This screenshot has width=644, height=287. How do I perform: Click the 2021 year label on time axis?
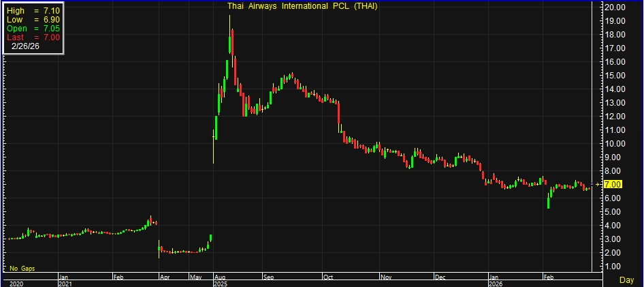click(66, 284)
